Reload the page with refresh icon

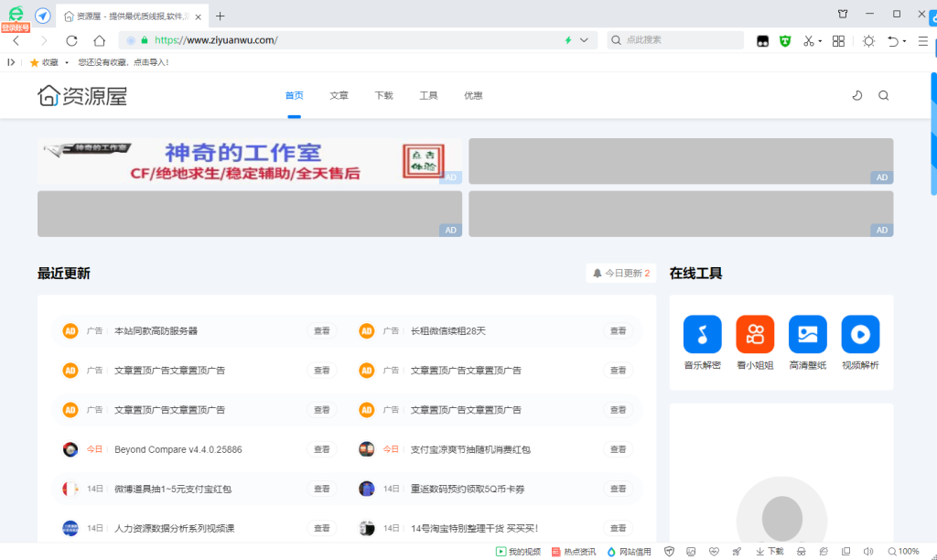point(71,40)
